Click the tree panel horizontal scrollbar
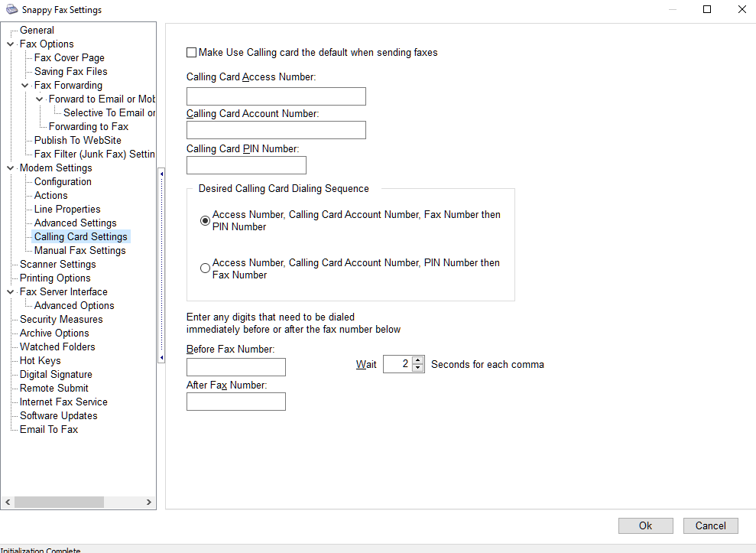756x553 pixels. pos(59,502)
